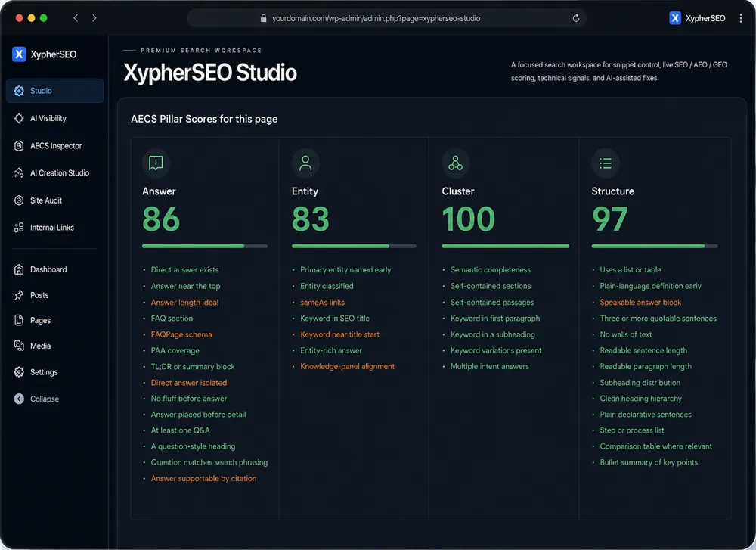The height and width of the screenshot is (550, 756).
Task: Click the Cluster score 100
Action: pos(468,219)
